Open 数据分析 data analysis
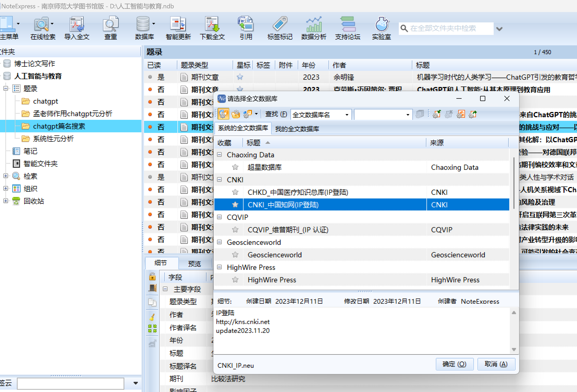This screenshot has height=392, width=577. tap(314, 28)
